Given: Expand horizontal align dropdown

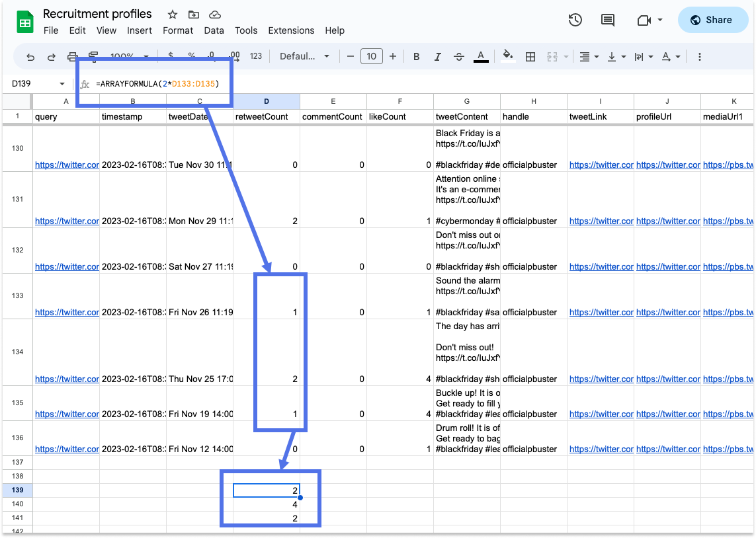Looking at the screenshot, I should (597, 57).
